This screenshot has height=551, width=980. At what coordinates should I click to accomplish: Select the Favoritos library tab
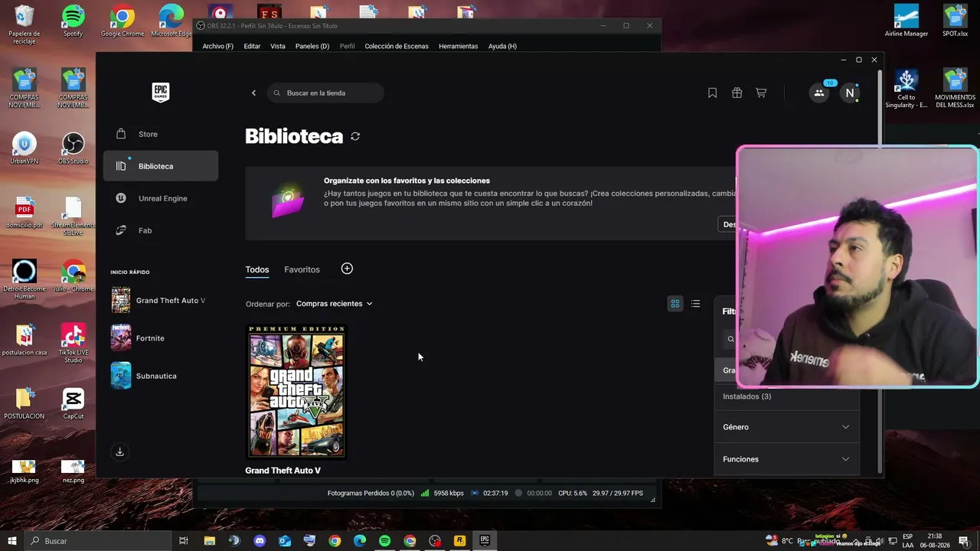(x=302, y=269)
